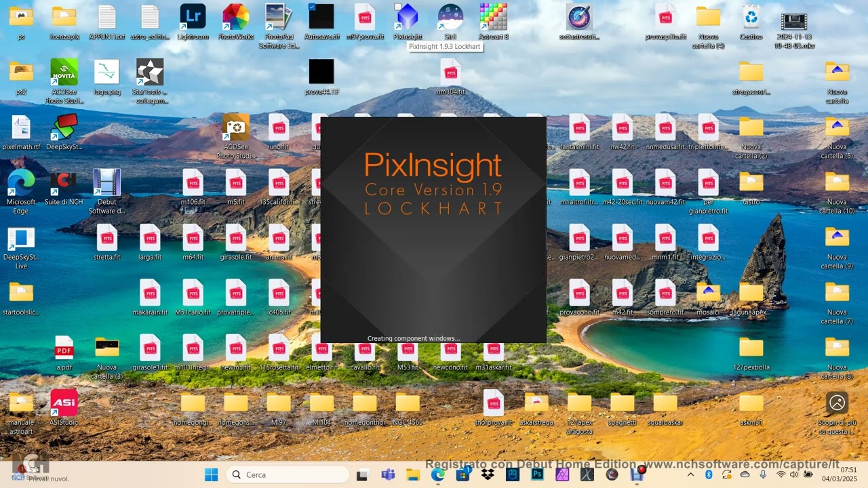Image resolution: width=868 pixels, height=488 pixels.
Task: Click the Debut recording taskbar icon
Action: click(x=637, y=474)
